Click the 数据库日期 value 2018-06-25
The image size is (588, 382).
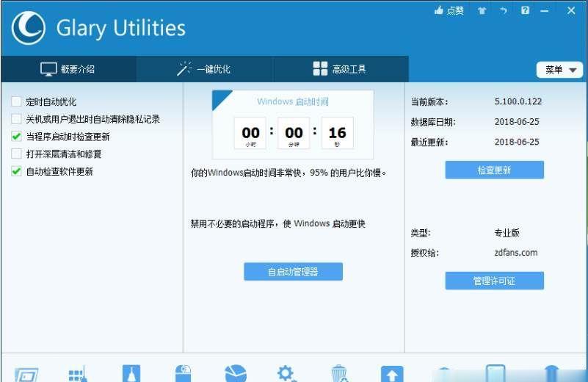(517, 122)
